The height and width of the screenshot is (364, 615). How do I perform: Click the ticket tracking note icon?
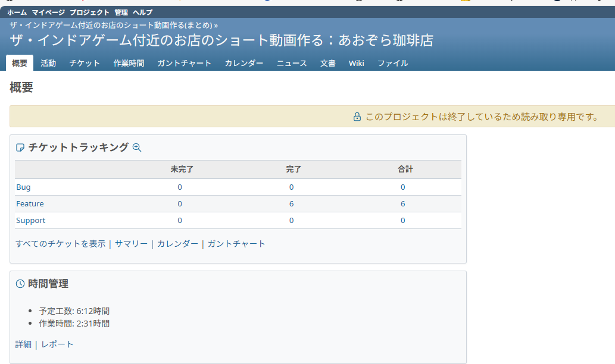pyautogui.click(x=20, y=148)
